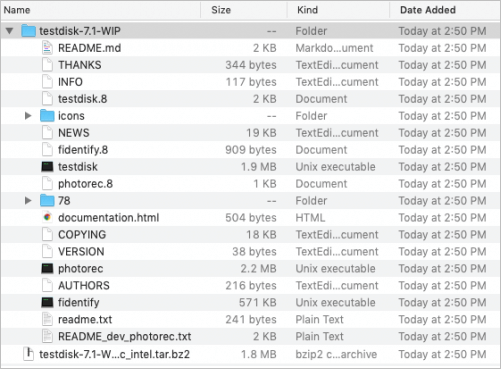Select the 78 folder name
The image size is (501, 369).
[x=64, y=201]
